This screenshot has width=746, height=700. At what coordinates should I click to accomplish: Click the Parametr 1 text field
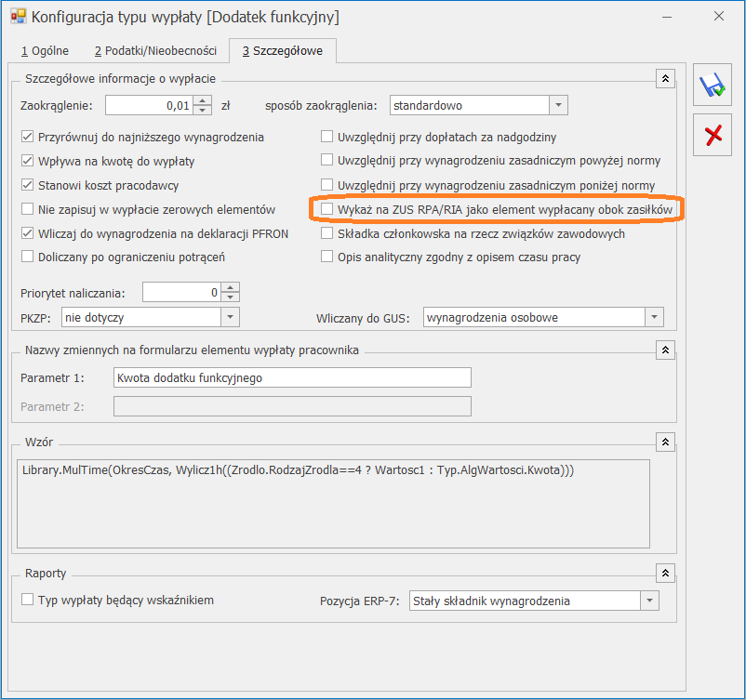click(x=292, y=377)
